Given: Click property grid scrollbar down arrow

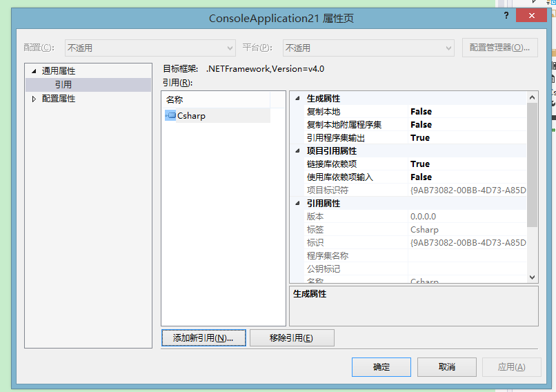Looking at the screenshot, I should point(532,277).
